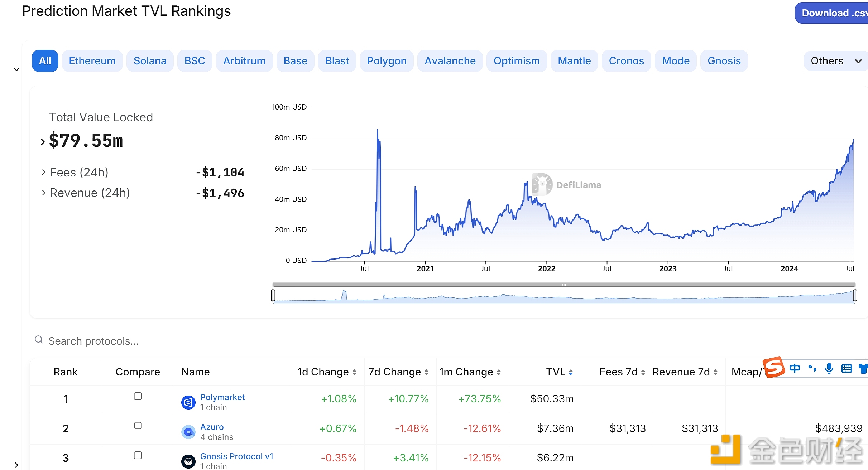
Task: Check the Polymarket compare checkbox
Action: click(x=138, y=396)
